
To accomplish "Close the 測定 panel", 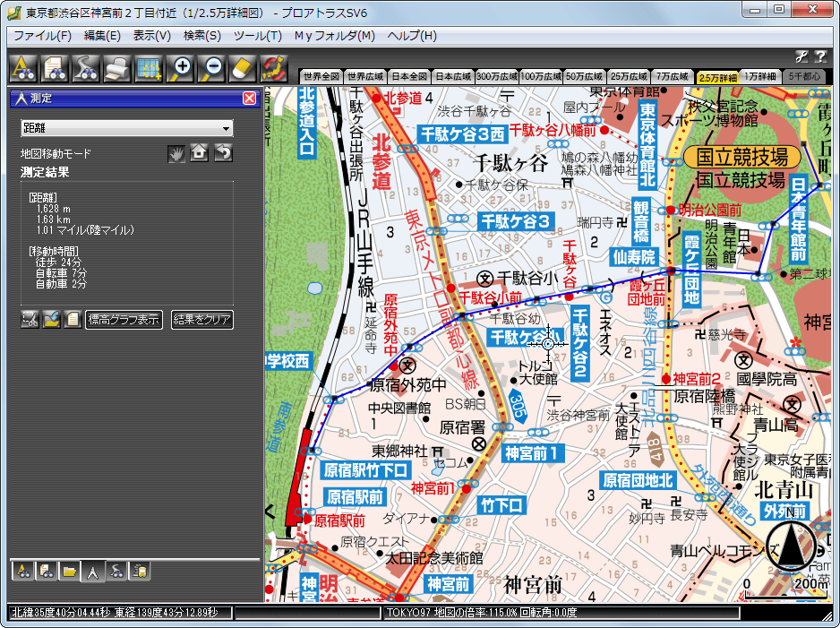I will (x=249, y=99).
